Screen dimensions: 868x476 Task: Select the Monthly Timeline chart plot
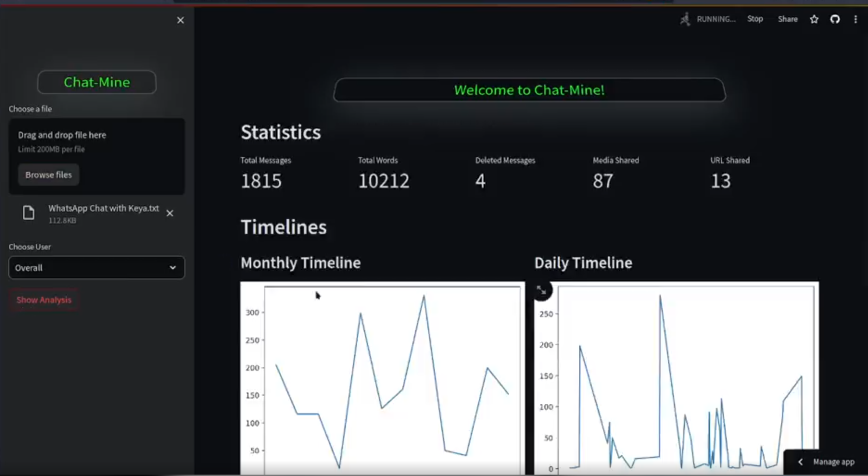point(382,380)
